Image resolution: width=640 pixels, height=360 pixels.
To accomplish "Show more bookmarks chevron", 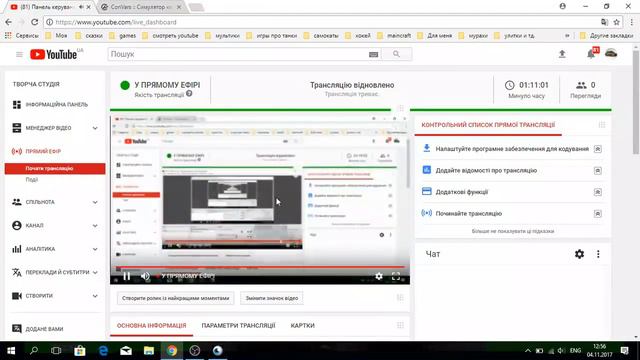I will tap(567, 36).
